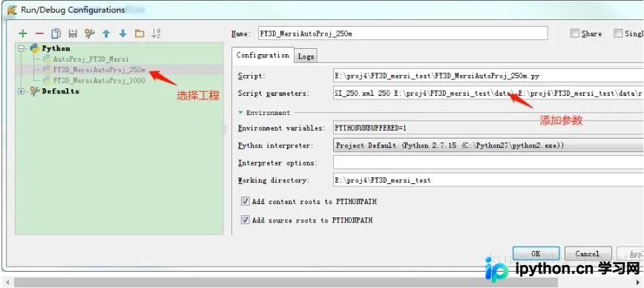This screenshot has height=288, width=644.
Task: Click the Cancel button
Action: [x=588, y=254]
